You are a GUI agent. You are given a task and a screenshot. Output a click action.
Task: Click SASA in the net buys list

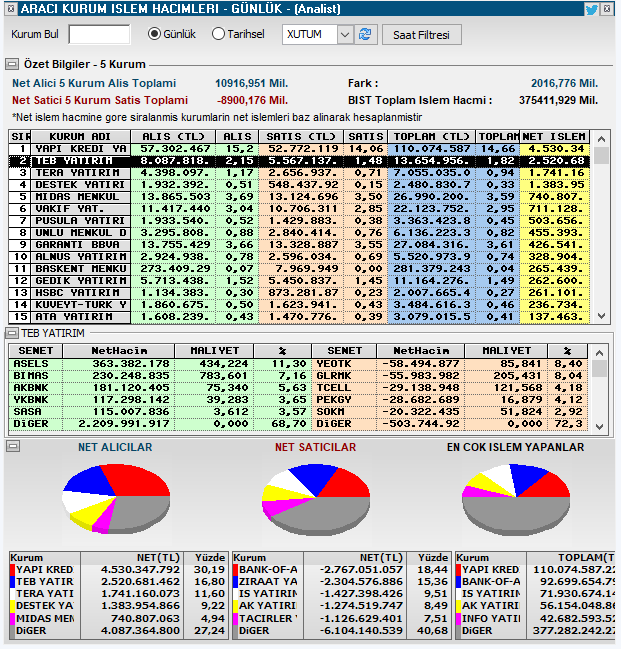coord(27,412)
